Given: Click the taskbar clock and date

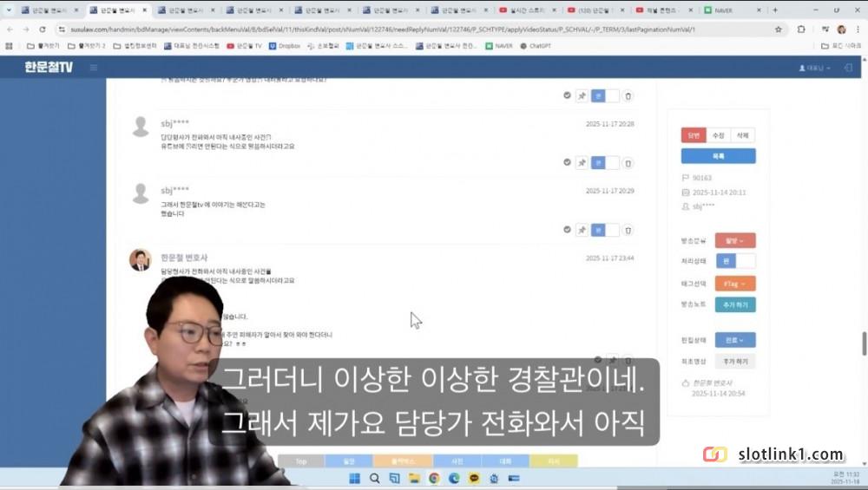Looking at the screenshot, I should tap(845, 479).
